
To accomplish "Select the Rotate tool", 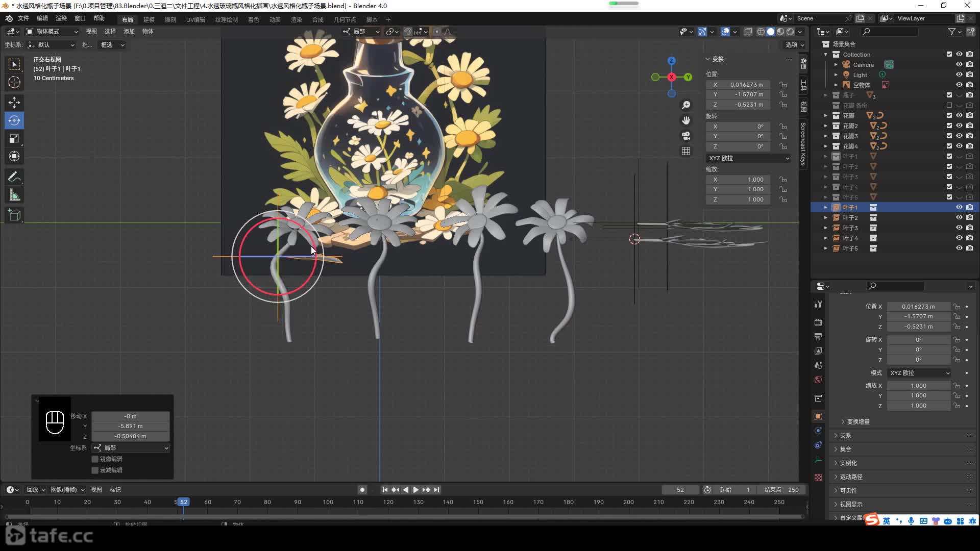I will point(14,120).
